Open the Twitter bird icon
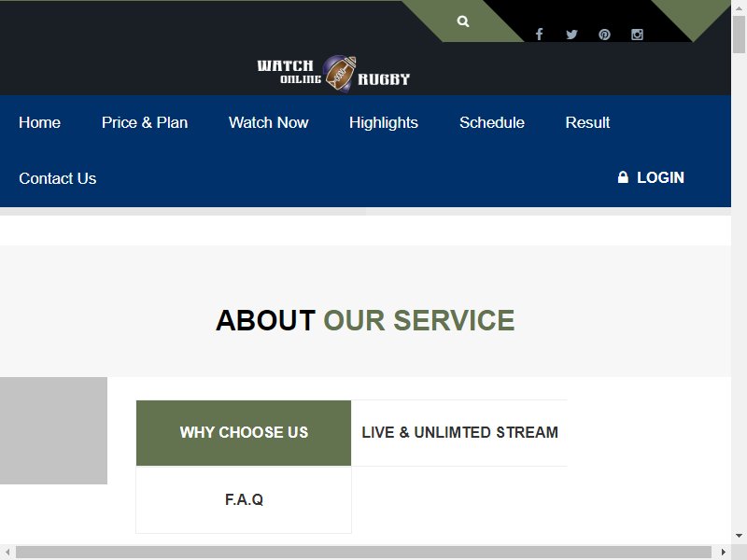This screenshot has width=747, height=560. click(571, 35)
